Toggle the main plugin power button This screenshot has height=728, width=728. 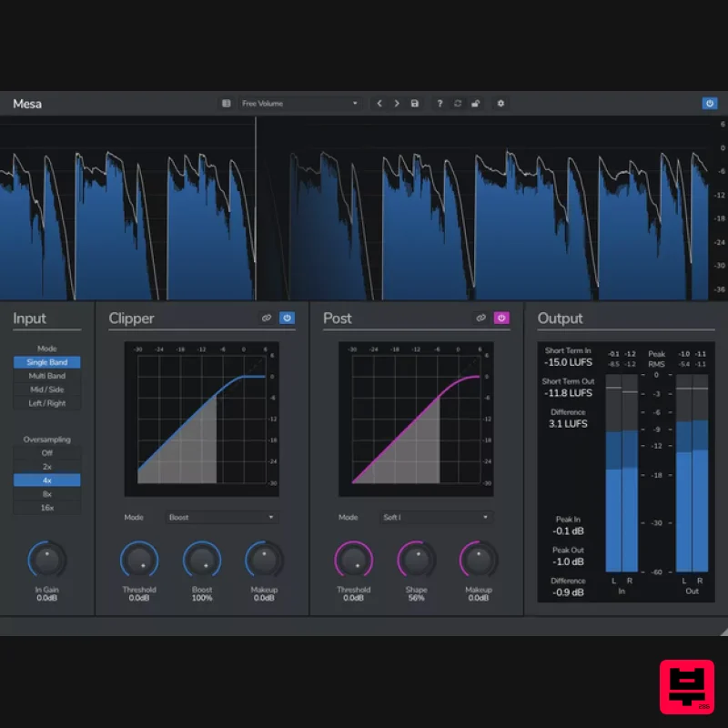[x=710, y=104]
